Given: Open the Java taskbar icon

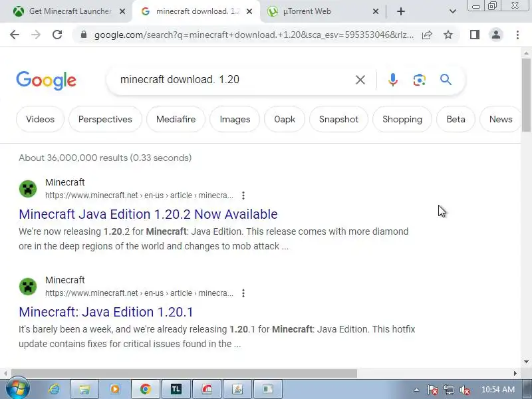Looking at the screenshot, I should (x=237, y=389).
